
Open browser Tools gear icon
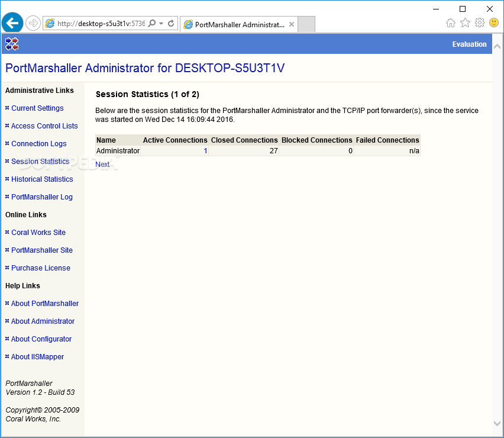(x=480, y=22)
